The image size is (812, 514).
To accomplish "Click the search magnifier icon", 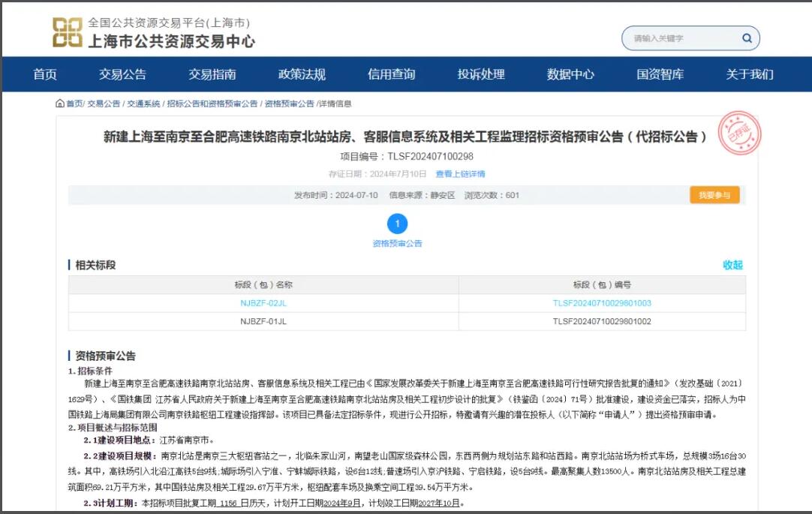I will 747,38.
